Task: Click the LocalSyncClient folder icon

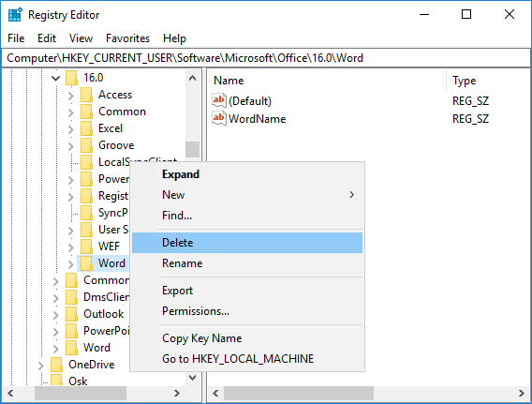Action: coord(86,162)
